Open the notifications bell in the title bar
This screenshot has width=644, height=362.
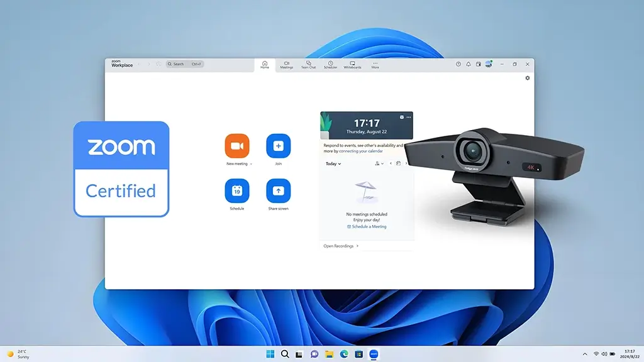point(468,64)
